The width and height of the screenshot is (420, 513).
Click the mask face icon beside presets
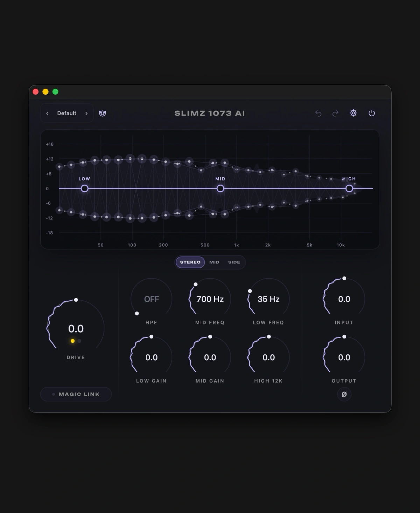point(103,113)
